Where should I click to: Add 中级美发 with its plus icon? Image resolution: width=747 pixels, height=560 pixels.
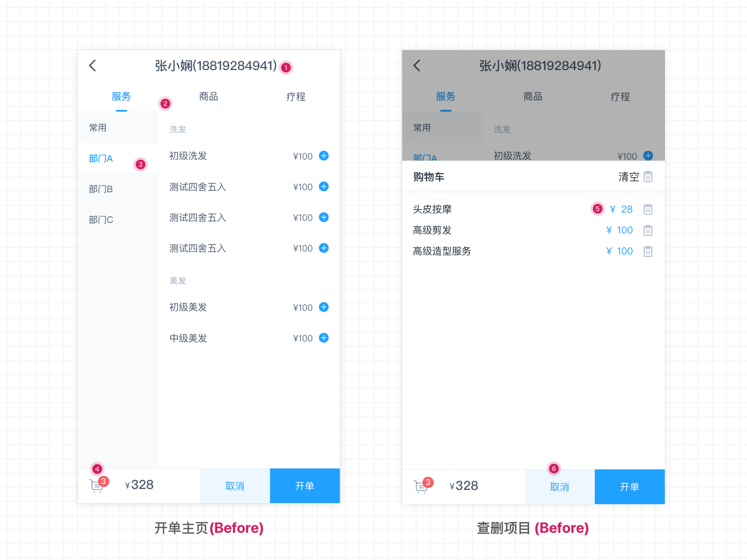coord(324,338)
